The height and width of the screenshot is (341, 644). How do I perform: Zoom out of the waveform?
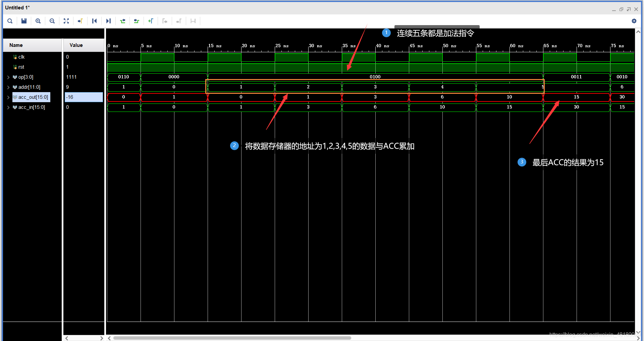click(52, 21)
